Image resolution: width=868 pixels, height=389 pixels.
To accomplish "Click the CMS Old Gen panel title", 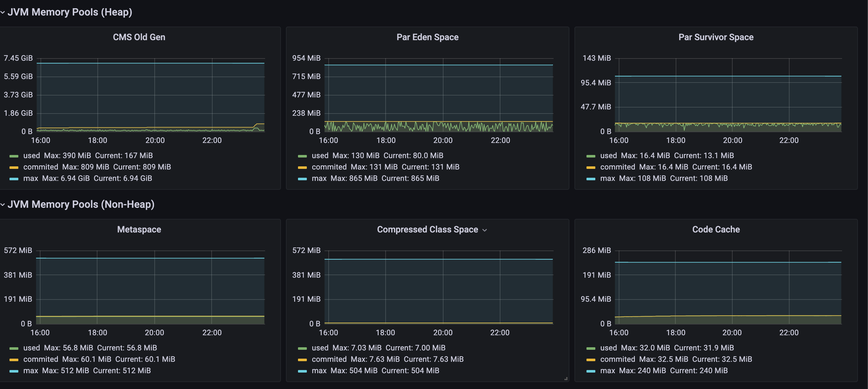I will click(x=139, y=37).
